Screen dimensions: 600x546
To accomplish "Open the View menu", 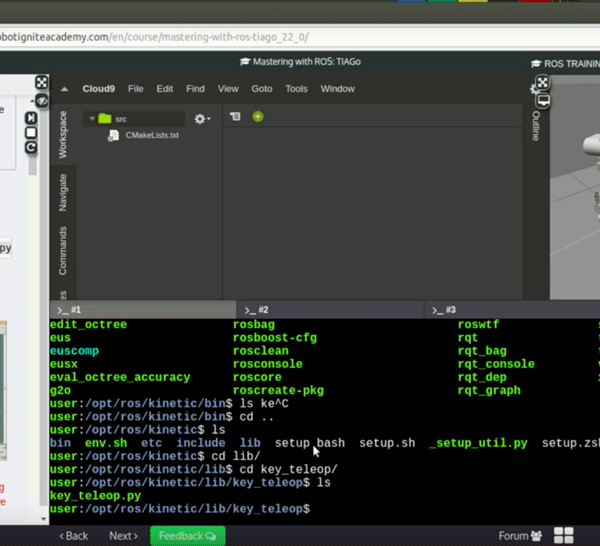I will tap(228, 89).
